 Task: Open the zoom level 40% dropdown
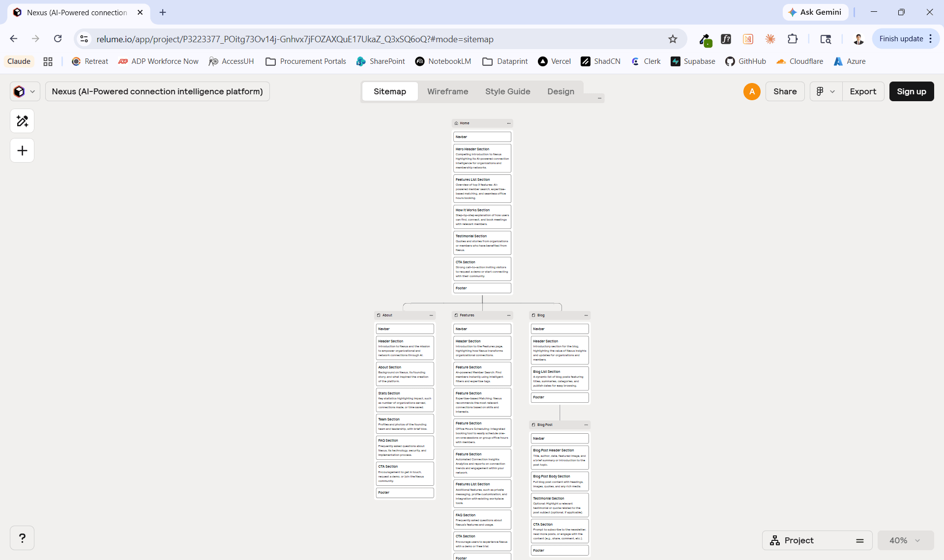(x=905, y=540)
